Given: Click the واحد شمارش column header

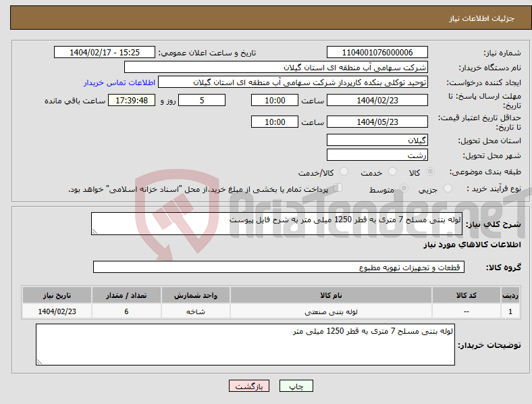Looking at the screenshot, I should point(196,295).
